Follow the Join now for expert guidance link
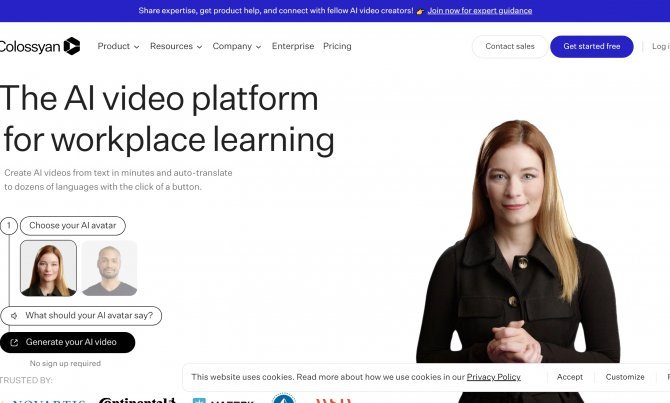This screenshot has width=670, height=403. pos(480,11)
